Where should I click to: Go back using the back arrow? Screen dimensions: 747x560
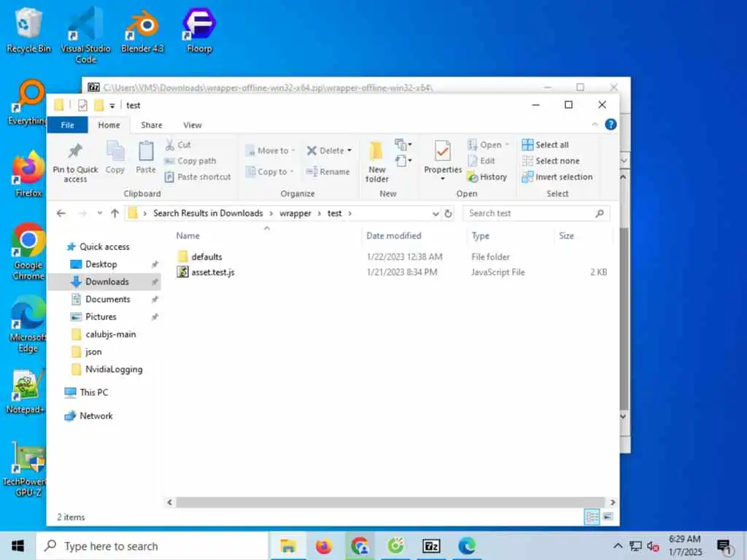click(x=61, y=214)
